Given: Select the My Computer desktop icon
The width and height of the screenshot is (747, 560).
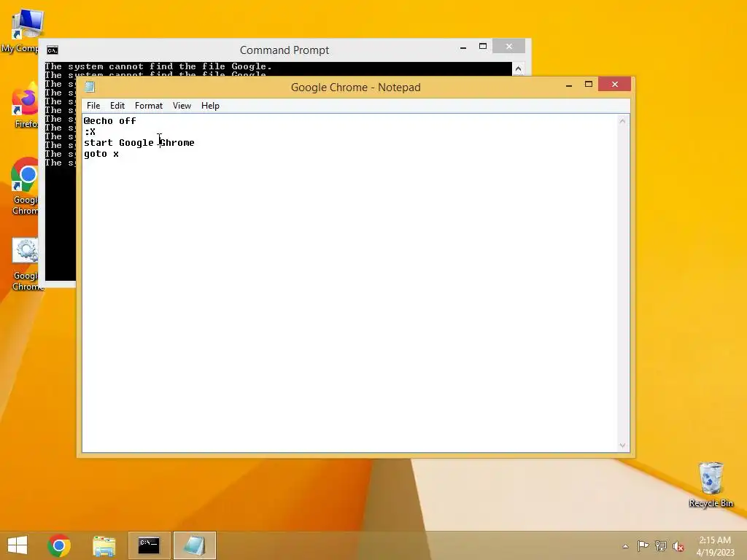Looking at the screenshot, I should point(21,31).
